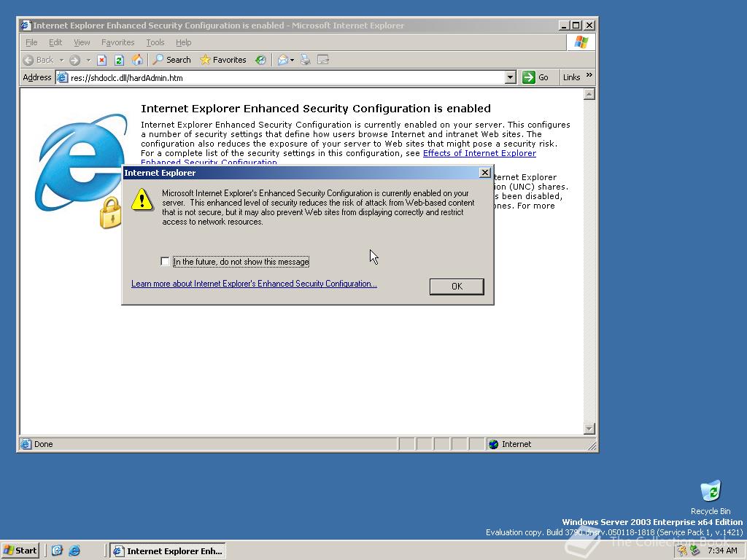Click the second system tray icon

coord(695,551)
